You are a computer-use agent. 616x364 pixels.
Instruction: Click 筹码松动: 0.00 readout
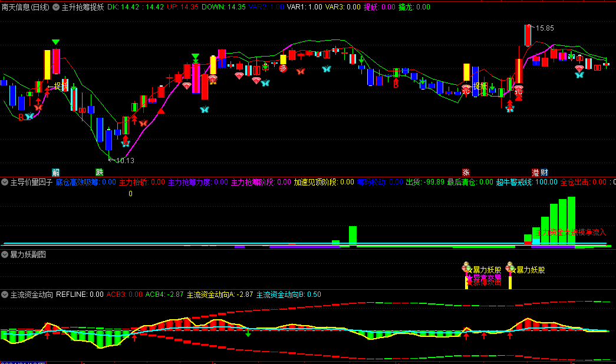point(380,182)
